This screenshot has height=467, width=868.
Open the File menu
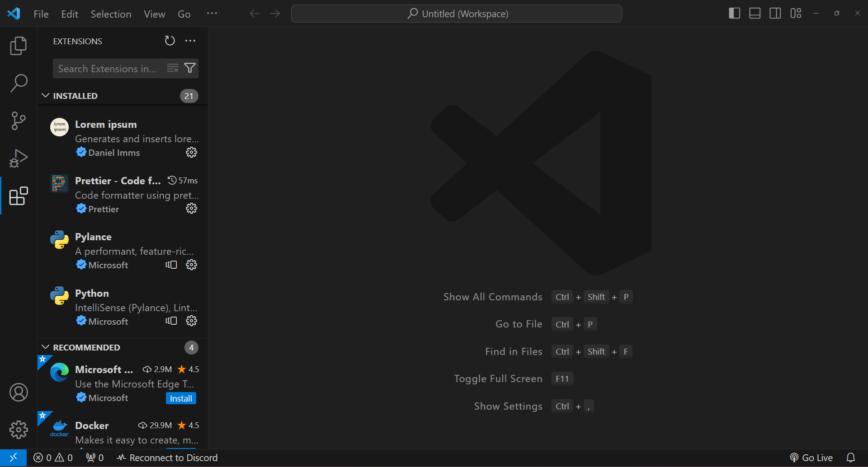[x=41, y=14]
